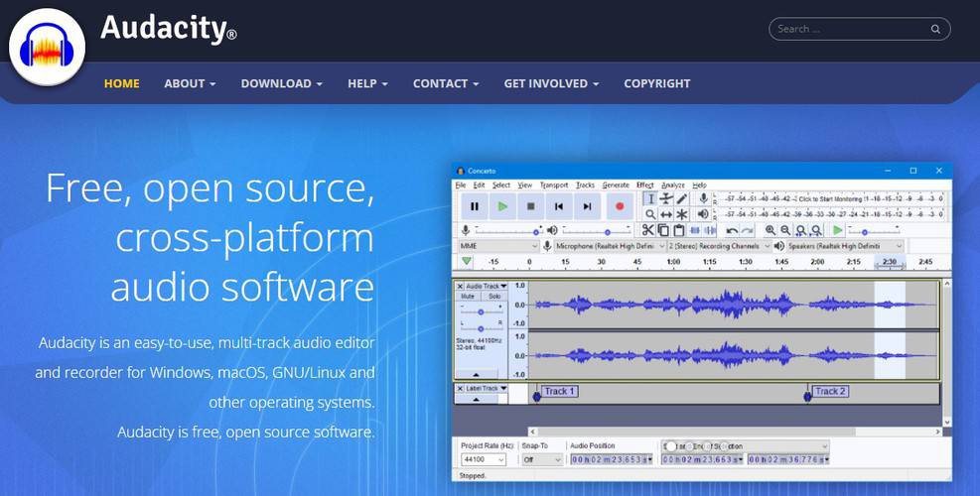The height and width of the screenshot is (496, 980).
Task: Open the Transport menu
Action: coord(554,185)
